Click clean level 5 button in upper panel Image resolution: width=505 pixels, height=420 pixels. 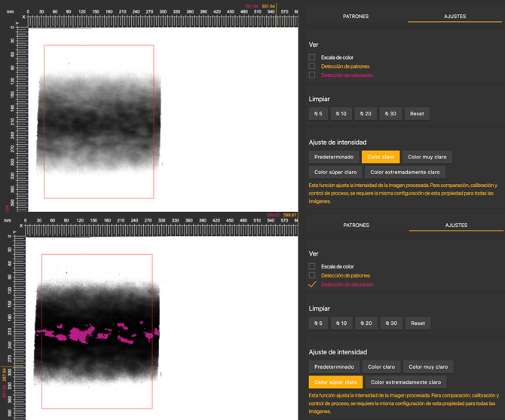(x=318, y=114)
